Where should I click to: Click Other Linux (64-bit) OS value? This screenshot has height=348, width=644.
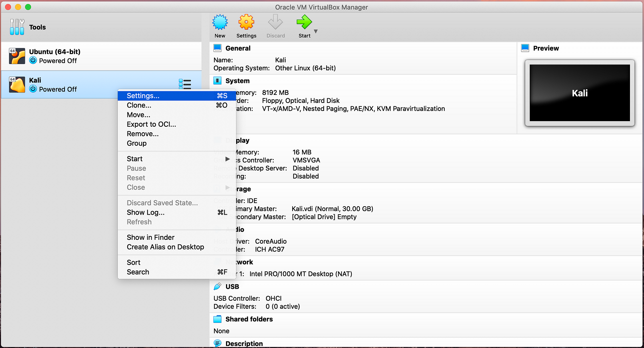coord(306,68)
